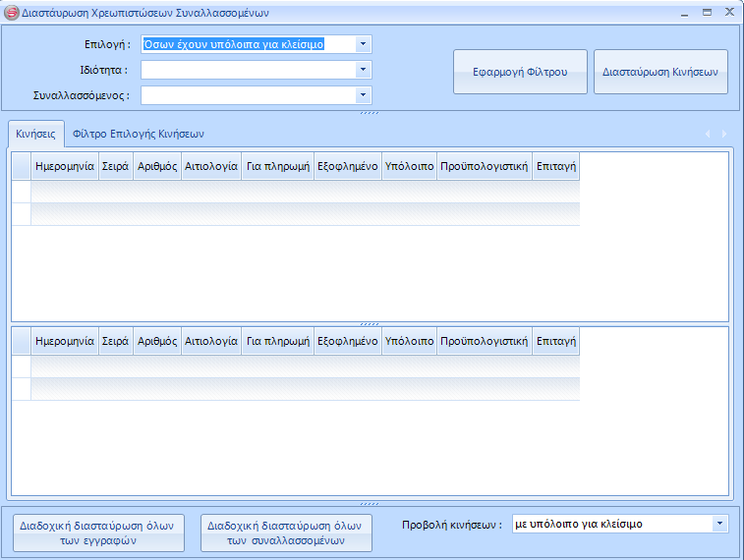Open the Επιλογή dropdown list
This screenshot has height=560, width=744.
tap(363, 44)
